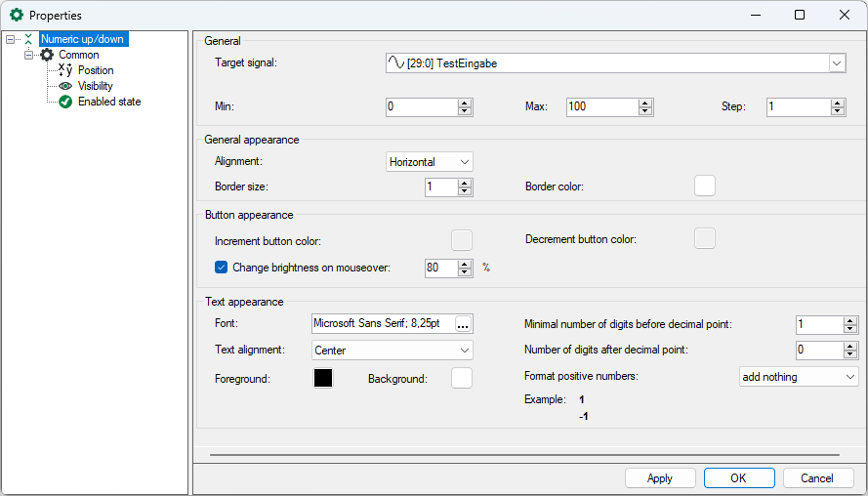Click the eye icon for Visibility

pos(65,86)
